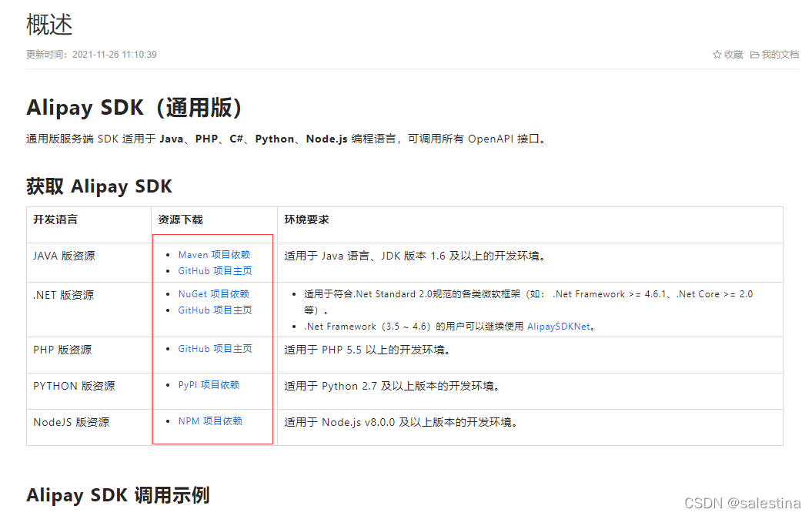Click the 通用版服务端 SDK description paragraph
The height and width of the screenshot is (516, 812).
[x=286, y=139]
